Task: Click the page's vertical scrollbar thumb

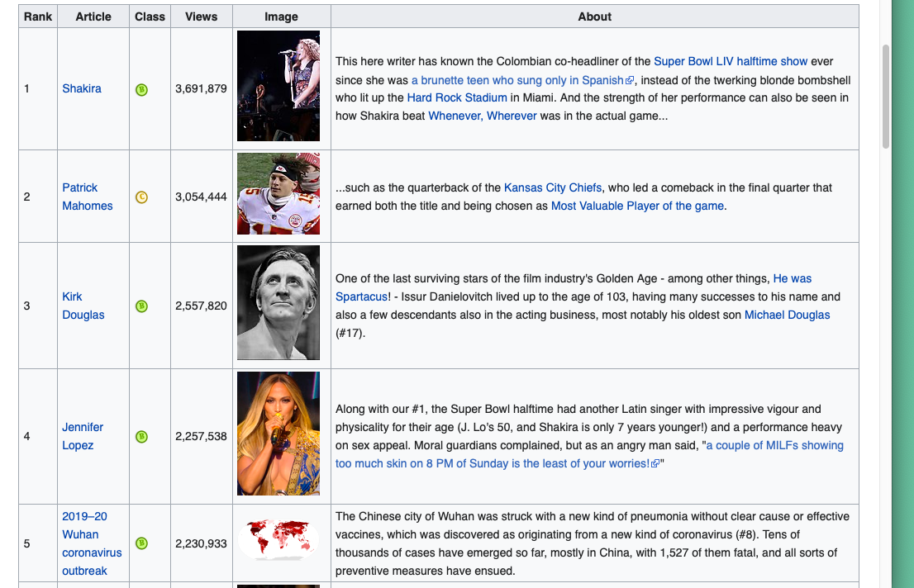Action: 886,97
